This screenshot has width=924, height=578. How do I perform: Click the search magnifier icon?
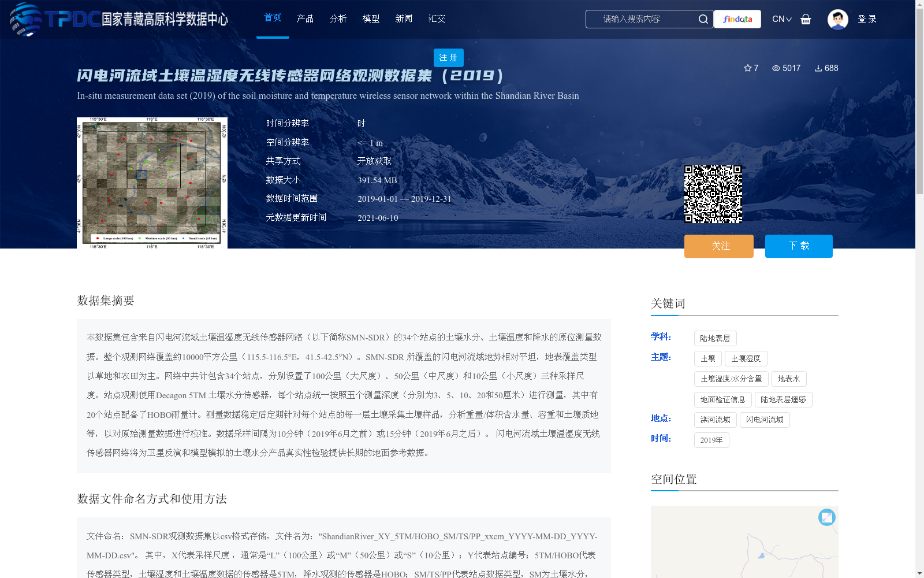(703, 19)
